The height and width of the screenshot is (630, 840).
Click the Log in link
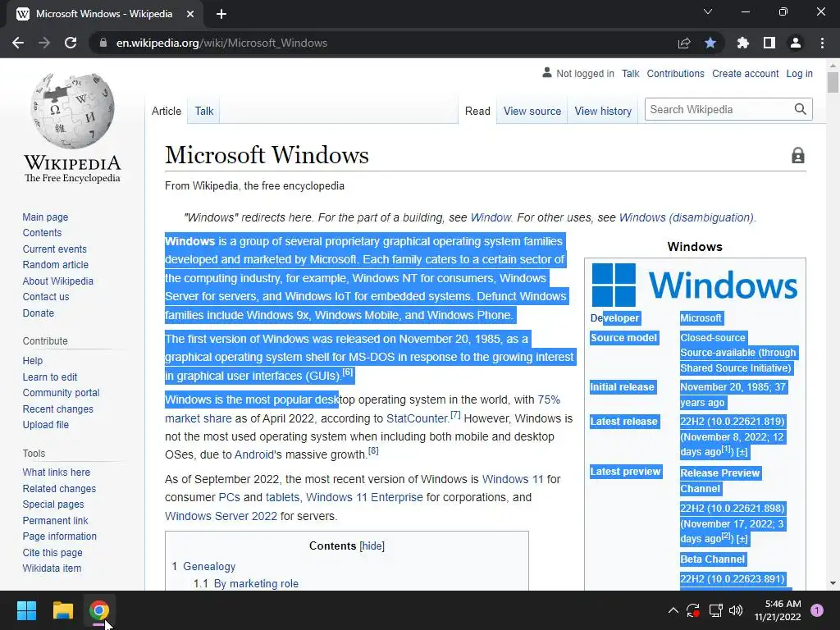pyautogui.click(x=799, y=73)
